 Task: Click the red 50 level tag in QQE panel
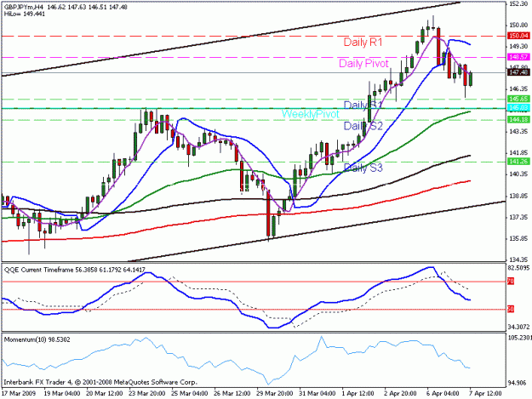tap(511, 309)
